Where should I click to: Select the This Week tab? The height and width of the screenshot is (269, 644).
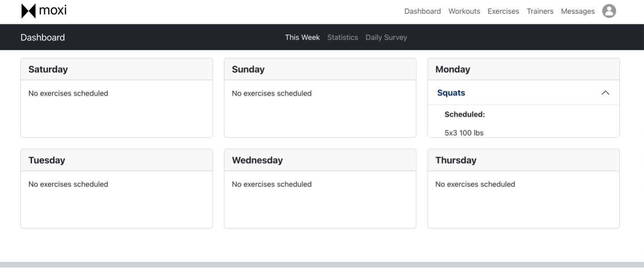[302, 37]
